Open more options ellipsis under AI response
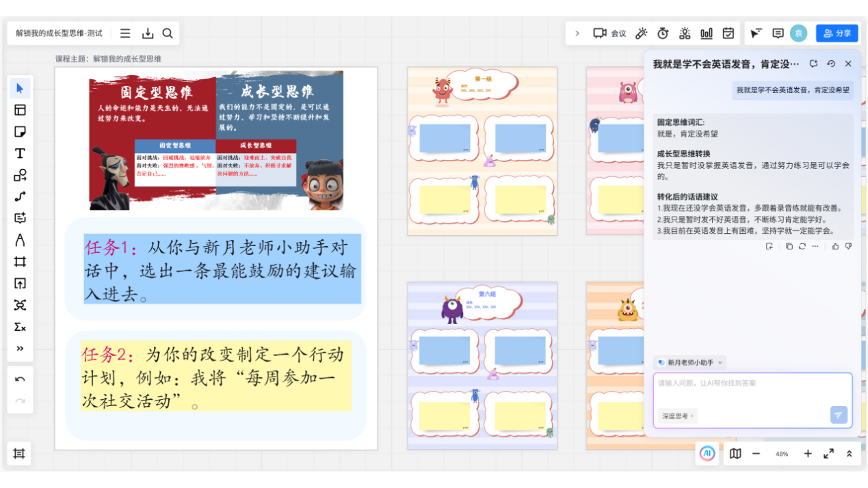868x488 pixels. (x=815, y=246)
